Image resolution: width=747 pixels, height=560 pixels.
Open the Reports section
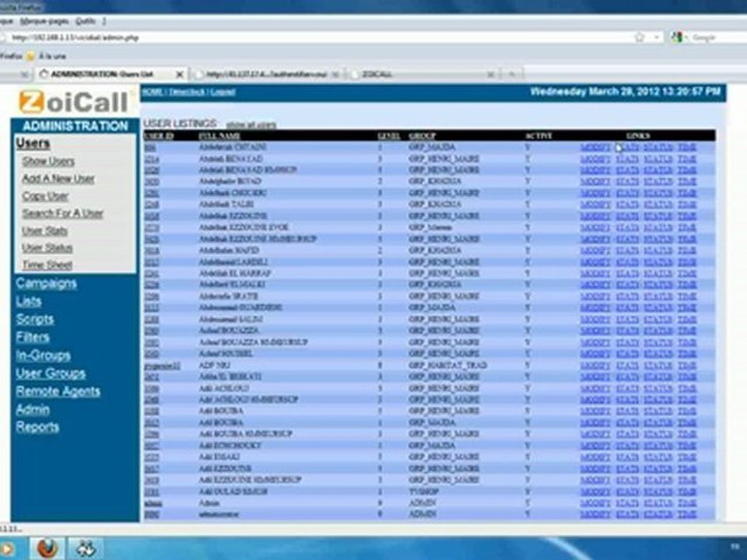click(37, 427)
